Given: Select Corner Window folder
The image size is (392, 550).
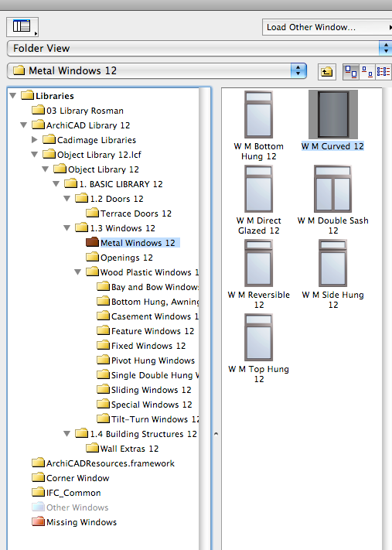Looking at the screenshot, I should click(70, 478).
